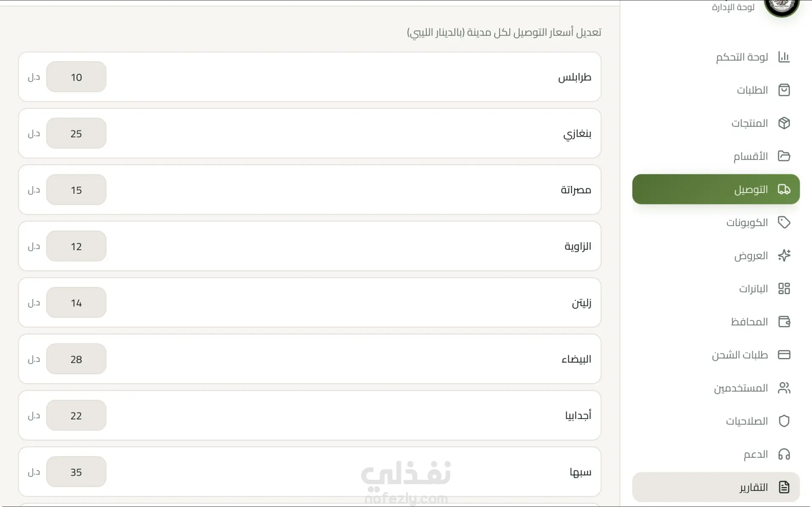This screenshot has width=812, height=507.
Task: Click the admin profile avatar logo
Action: click(x=782, y=6)
